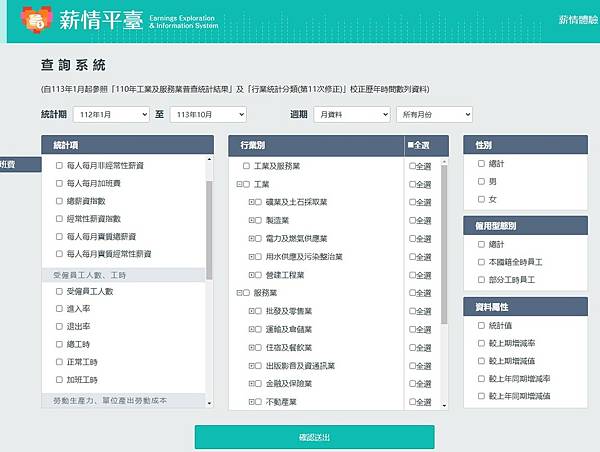Image resolution: width=600 pixels, height=452 pixels.
Task: Tick the 經常性薪資指數 checkbox
Action: [59, 219]
